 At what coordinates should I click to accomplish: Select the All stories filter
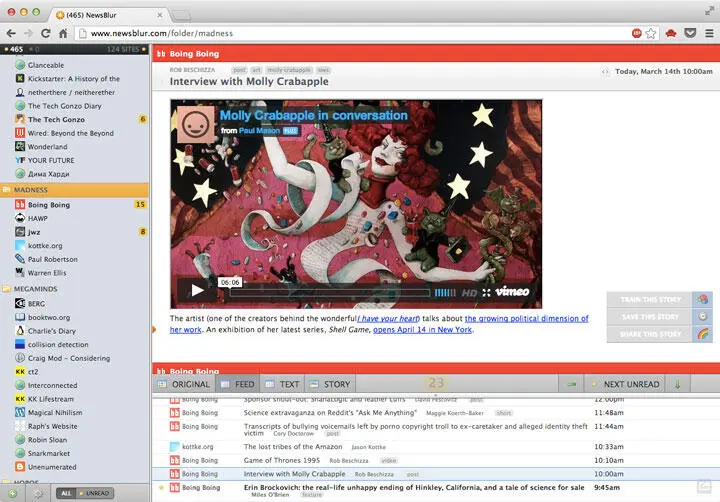pos(66,493)
